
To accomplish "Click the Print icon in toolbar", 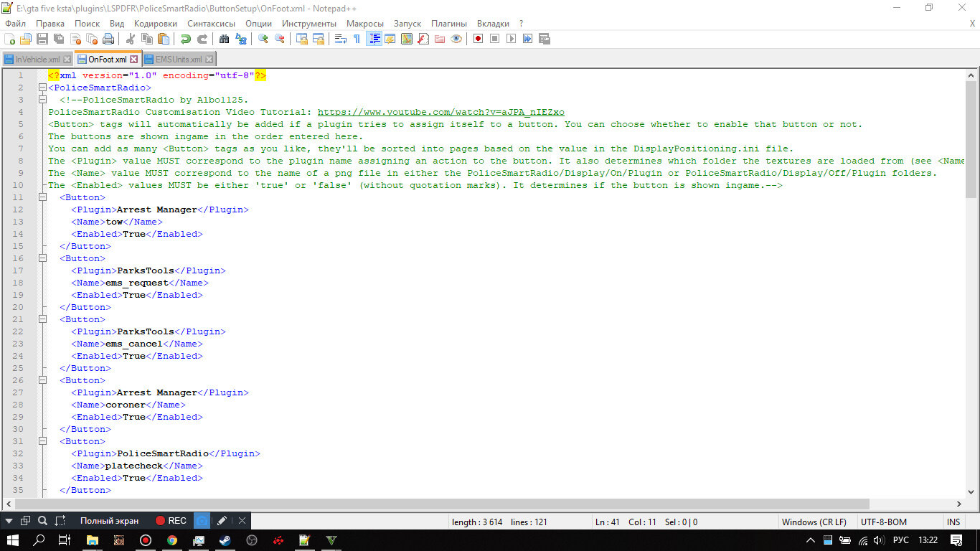I will pos(108,39).
